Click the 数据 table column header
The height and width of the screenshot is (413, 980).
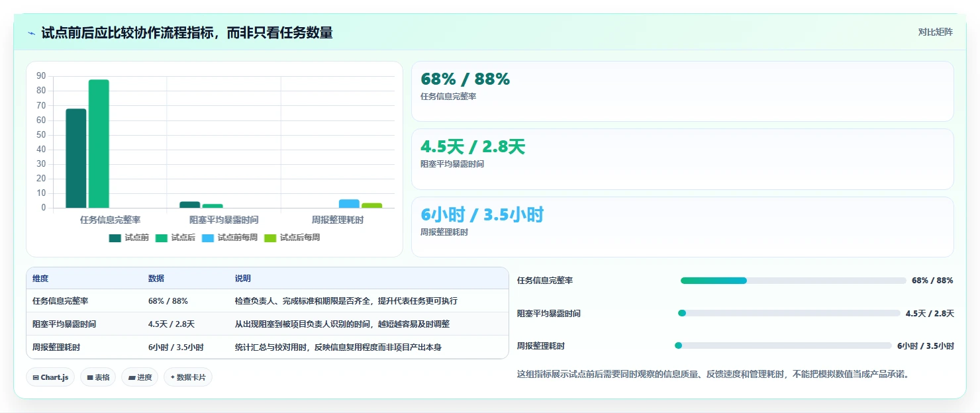tap(156, 279)
